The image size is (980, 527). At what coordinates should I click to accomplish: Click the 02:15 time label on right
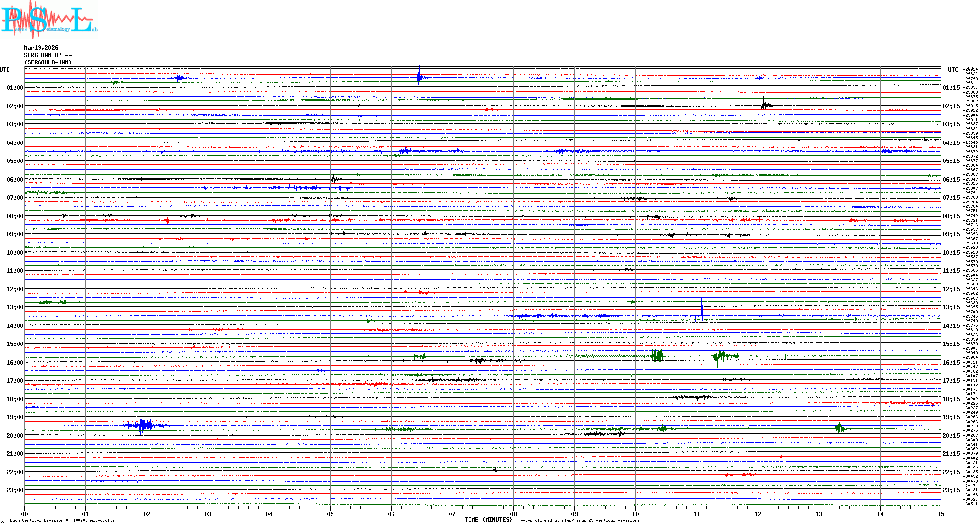tap(951, 106)
